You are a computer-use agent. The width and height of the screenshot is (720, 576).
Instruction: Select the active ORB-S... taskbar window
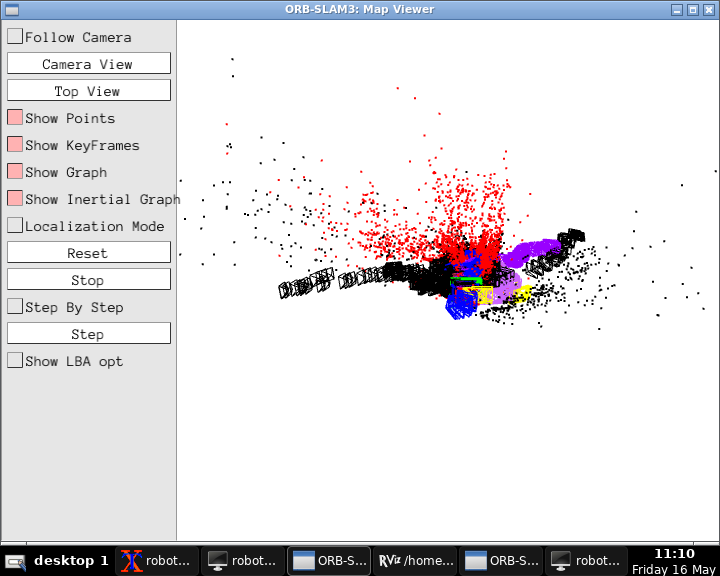[329, 561]
